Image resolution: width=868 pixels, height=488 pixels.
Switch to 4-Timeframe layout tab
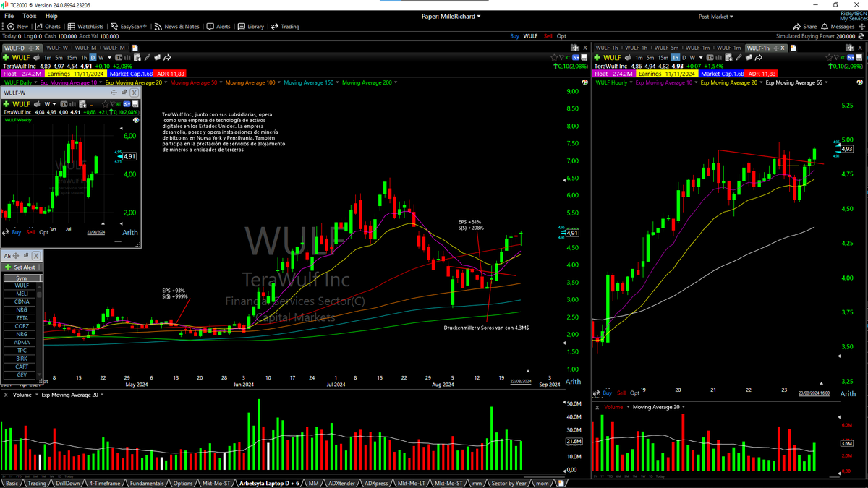tap(105, 483)
